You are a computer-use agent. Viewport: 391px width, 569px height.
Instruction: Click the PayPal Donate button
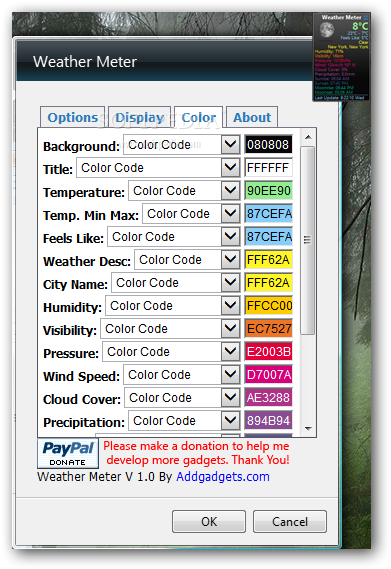click(x=68, y=454)
